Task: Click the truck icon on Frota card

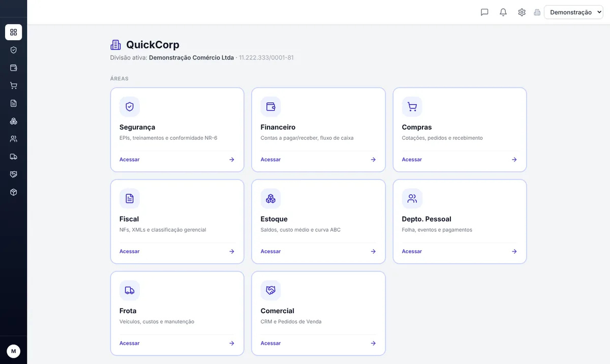Action: click(x=130, y=290)
